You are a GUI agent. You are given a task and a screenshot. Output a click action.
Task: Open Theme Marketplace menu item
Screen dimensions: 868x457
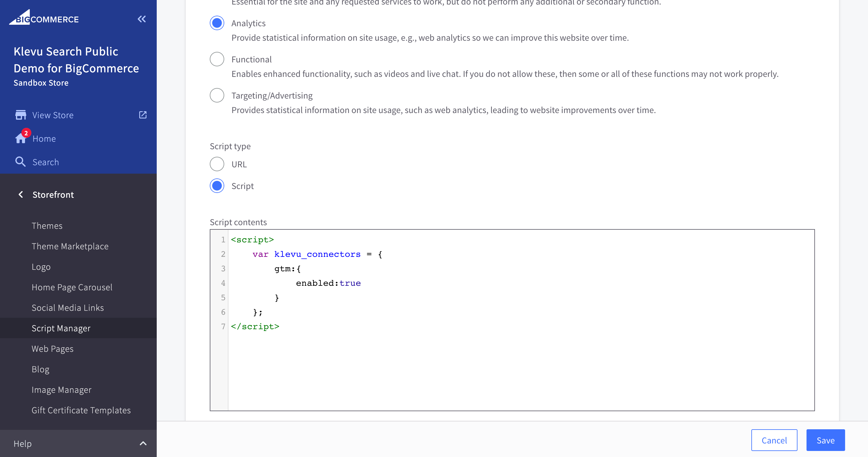point(70,246)
